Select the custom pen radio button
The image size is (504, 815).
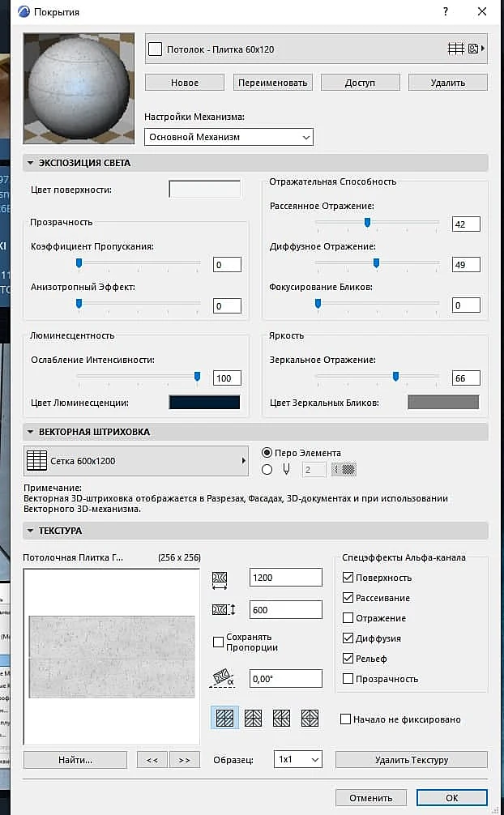[267, 469]
